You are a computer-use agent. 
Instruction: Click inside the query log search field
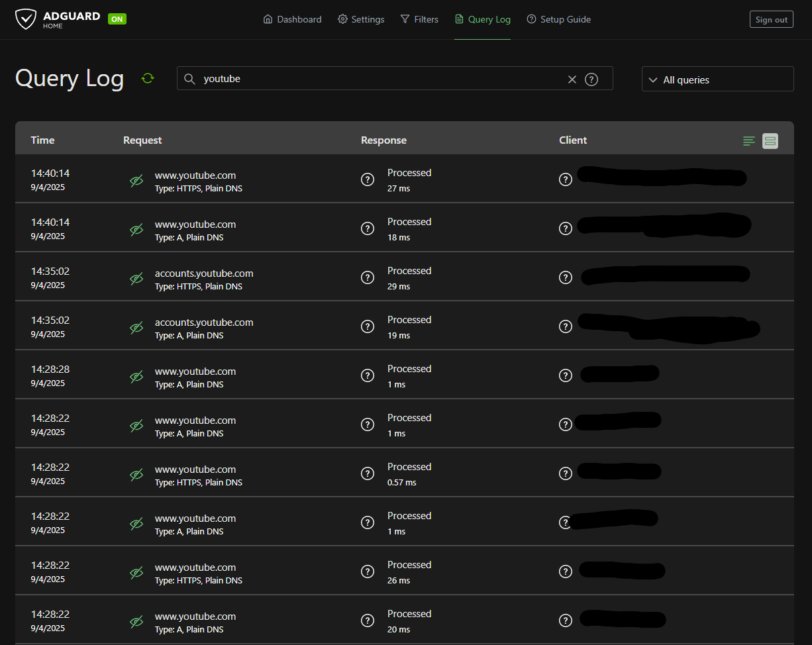coord(378,79)
